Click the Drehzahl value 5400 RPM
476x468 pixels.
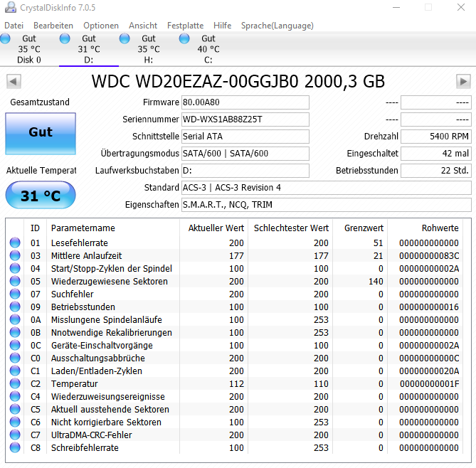tap(436, 137)
